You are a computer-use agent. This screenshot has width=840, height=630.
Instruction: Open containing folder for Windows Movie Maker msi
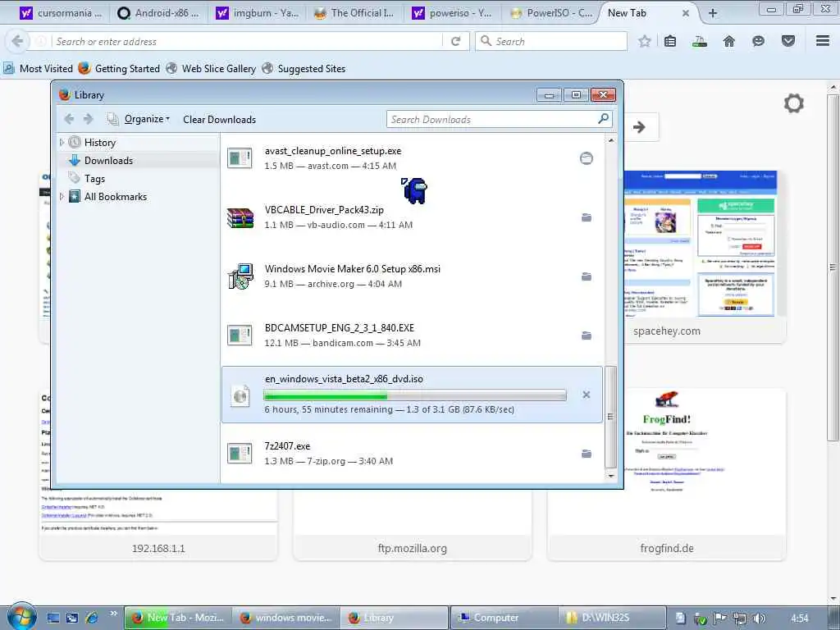point(586,276)
